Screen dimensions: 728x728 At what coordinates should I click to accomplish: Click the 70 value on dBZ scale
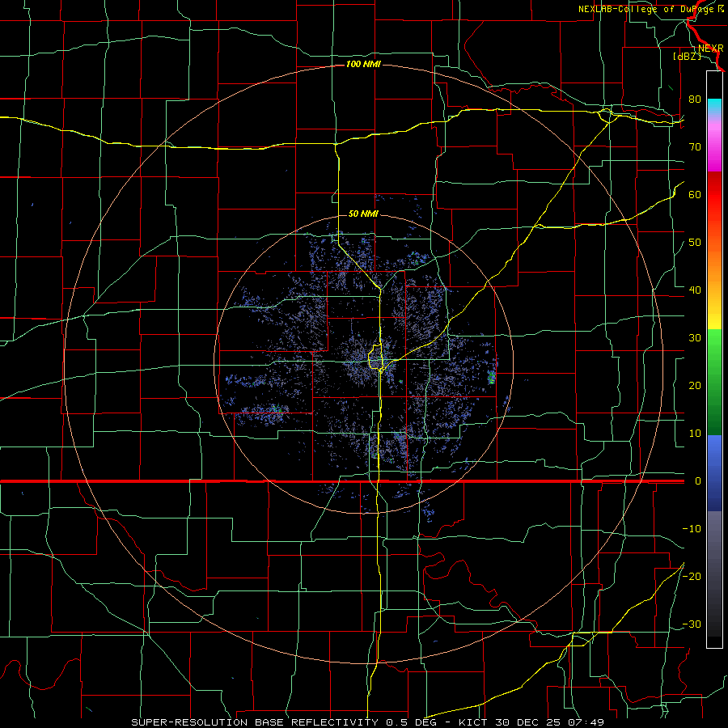pyautogui.click(x=695, y=147)
